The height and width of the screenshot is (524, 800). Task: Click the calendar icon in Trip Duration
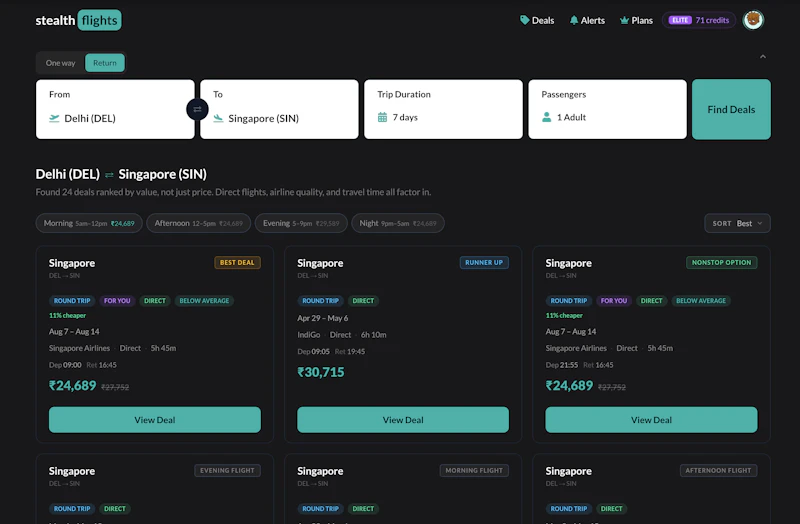coord(382,117)
